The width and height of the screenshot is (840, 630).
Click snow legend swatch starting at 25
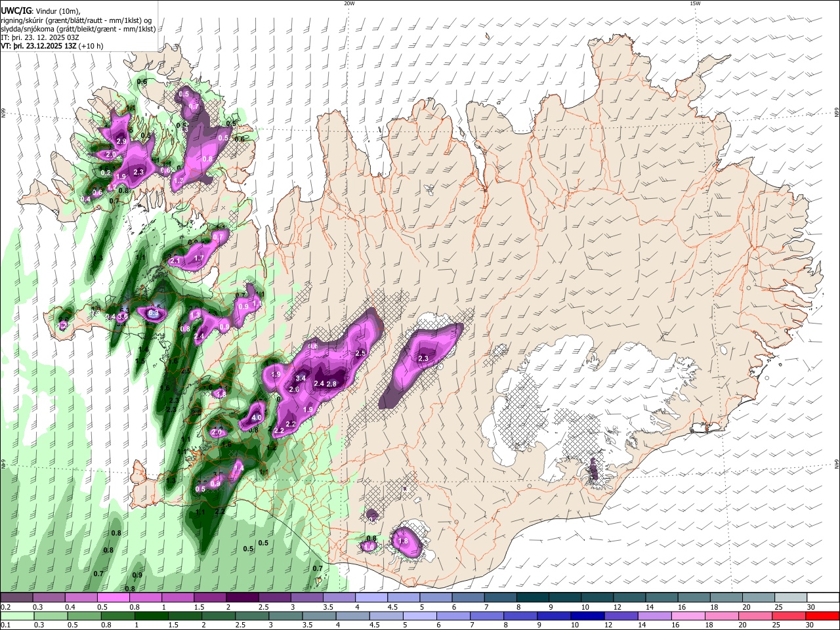791,598
